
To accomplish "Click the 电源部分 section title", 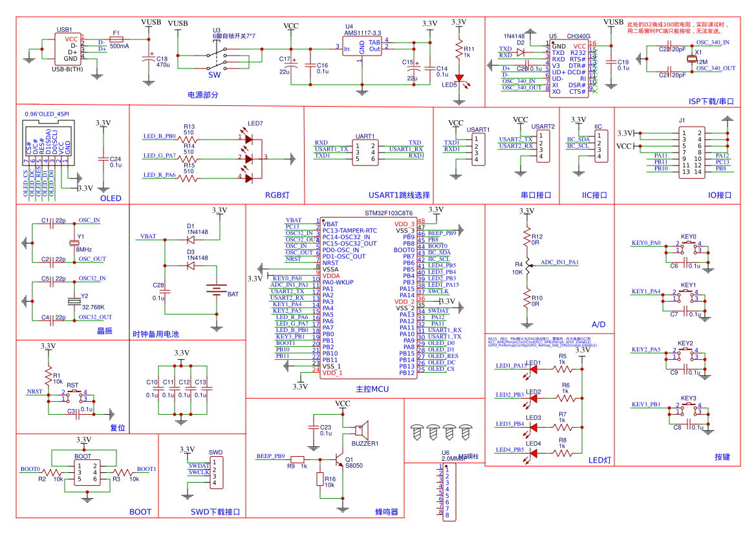I will coord(203,95).
